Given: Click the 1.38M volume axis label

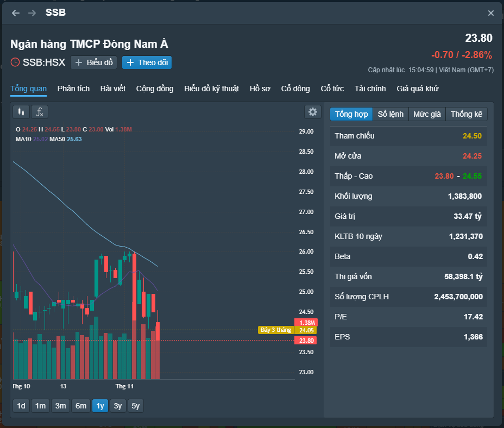Looking at the screenshot, I should [x=306, y=323].
